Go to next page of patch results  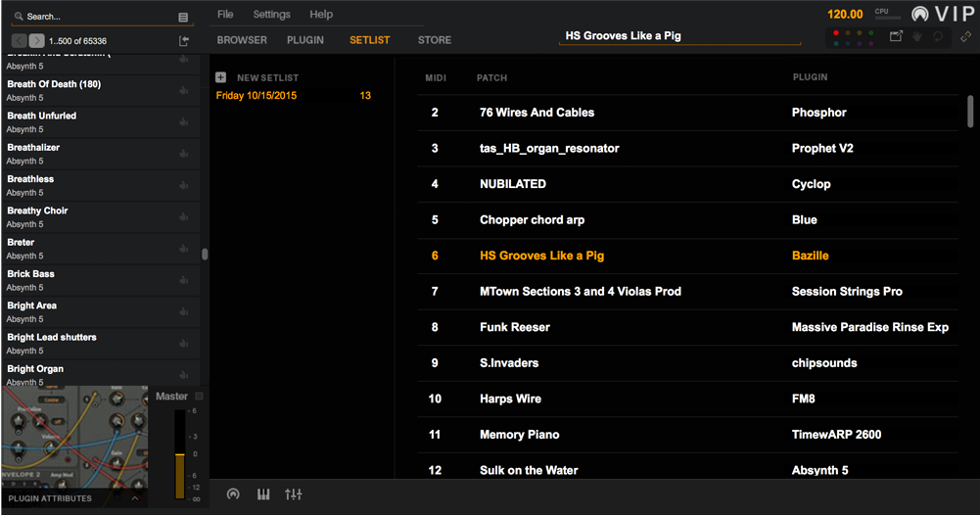click(37, 40)
